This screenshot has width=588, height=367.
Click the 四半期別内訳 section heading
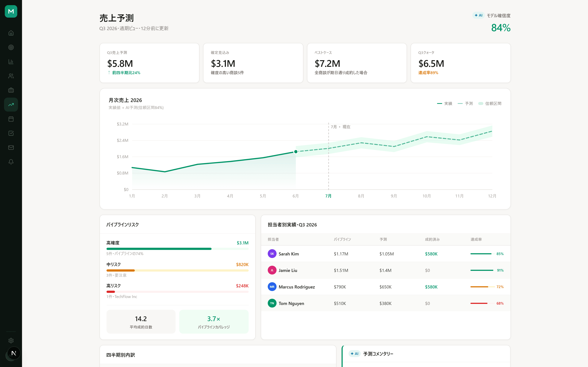pyautogui.click(x=120, y=355)
